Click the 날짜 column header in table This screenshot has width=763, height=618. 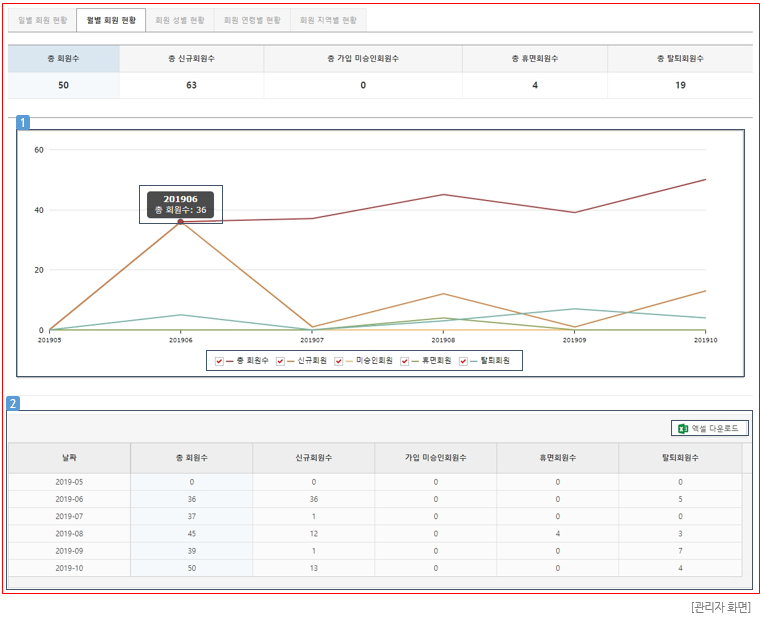click(69, 457)
